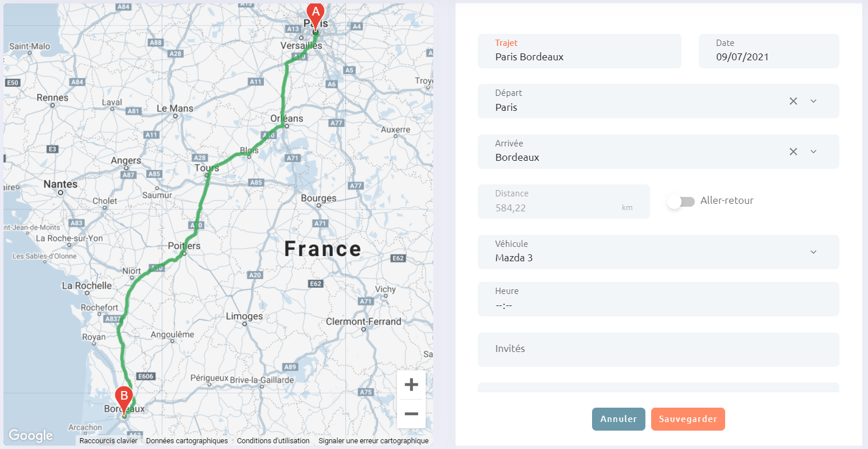Image resolution: width=868 pixels, height=449 pixels.
Task: Open Raccourcis clavier link
Action: coord(108,441)
